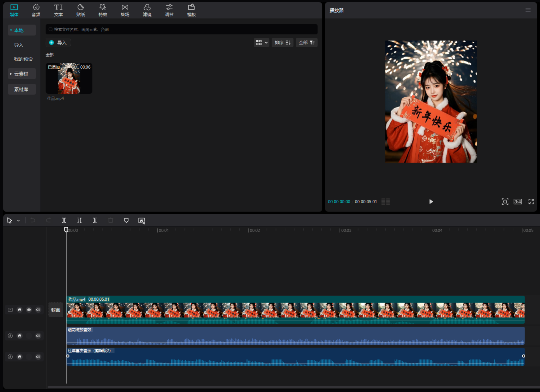The width and height of the screenshot is (540, 392).
Task: Click the marker shield icon in timeline toolbar
Action: click(x=126, y=220)
